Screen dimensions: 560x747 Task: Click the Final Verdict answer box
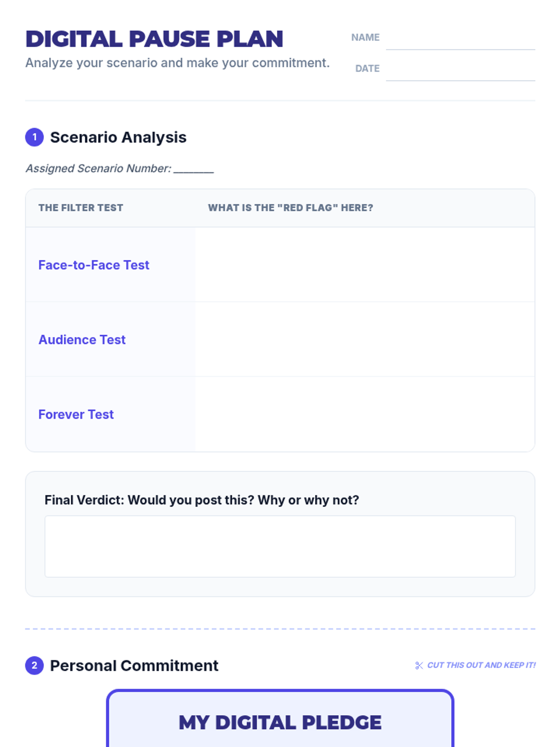(280, 546)
